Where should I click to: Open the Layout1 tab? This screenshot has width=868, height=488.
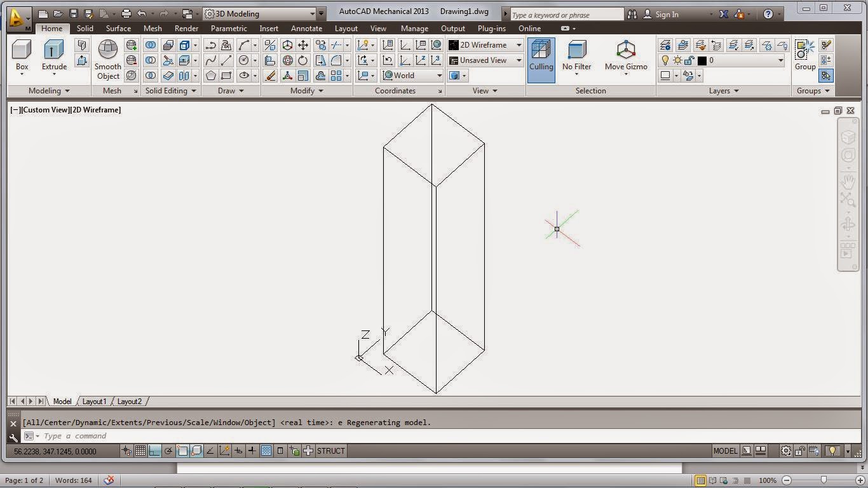click(x=94, y=401)
